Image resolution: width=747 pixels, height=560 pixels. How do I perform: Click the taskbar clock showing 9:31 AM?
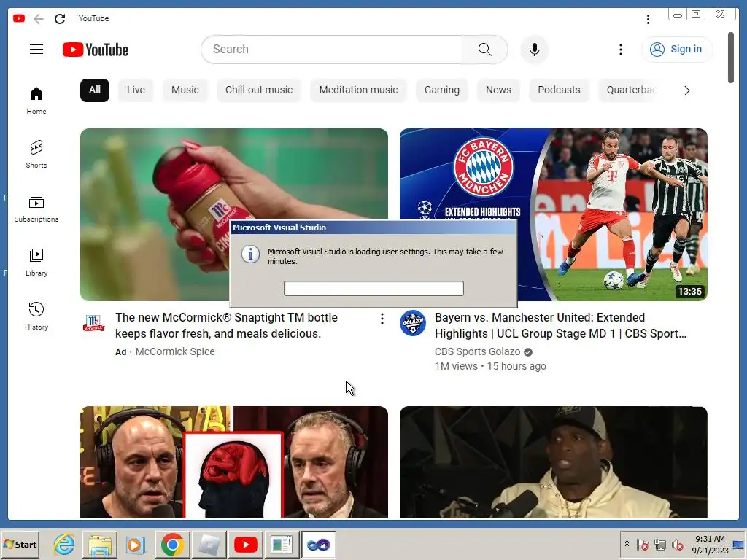[710, 544]
